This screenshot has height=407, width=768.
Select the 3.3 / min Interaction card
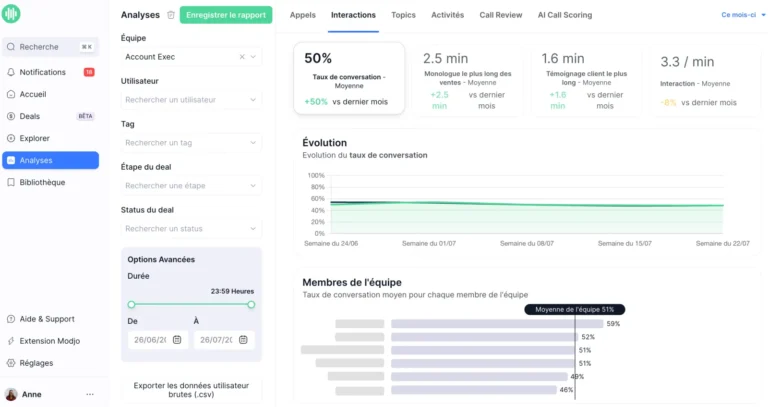coord(705,81)
